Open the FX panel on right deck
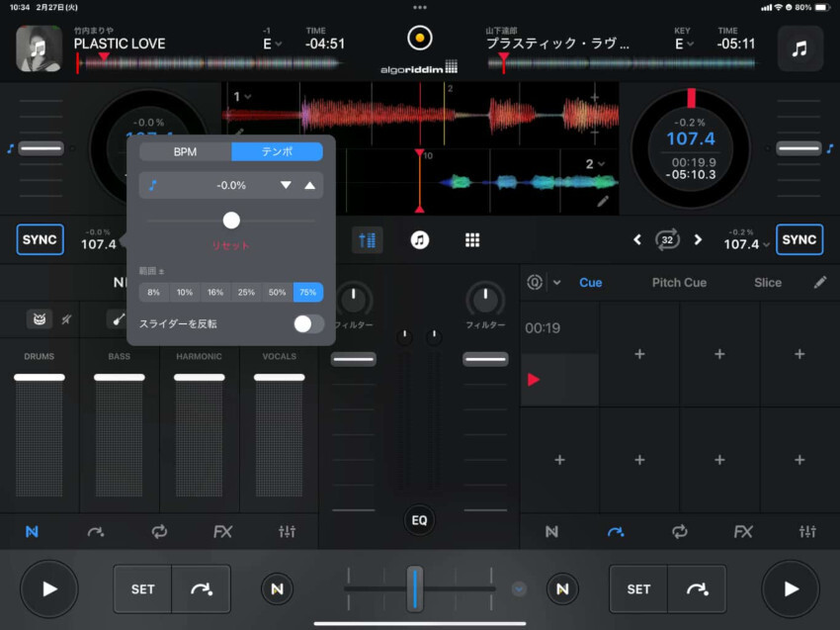This screenshot has height=630, width=840. pyautogui.click(x=743, y=531)
